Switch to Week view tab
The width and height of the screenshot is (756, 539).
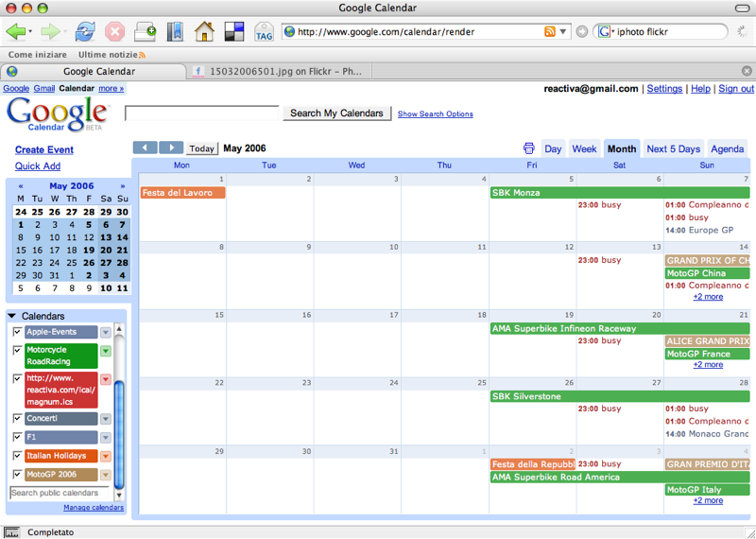click(x=584, y=148)
